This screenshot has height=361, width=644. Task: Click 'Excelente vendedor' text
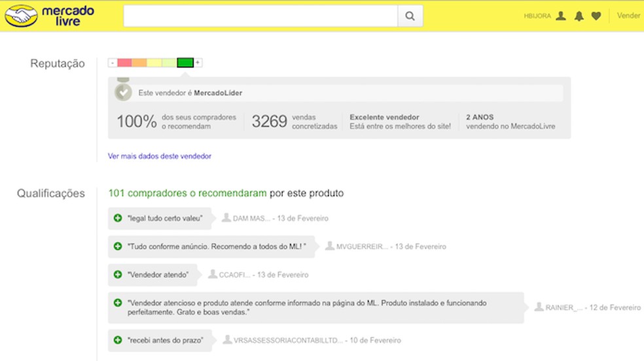coord(384,117)
